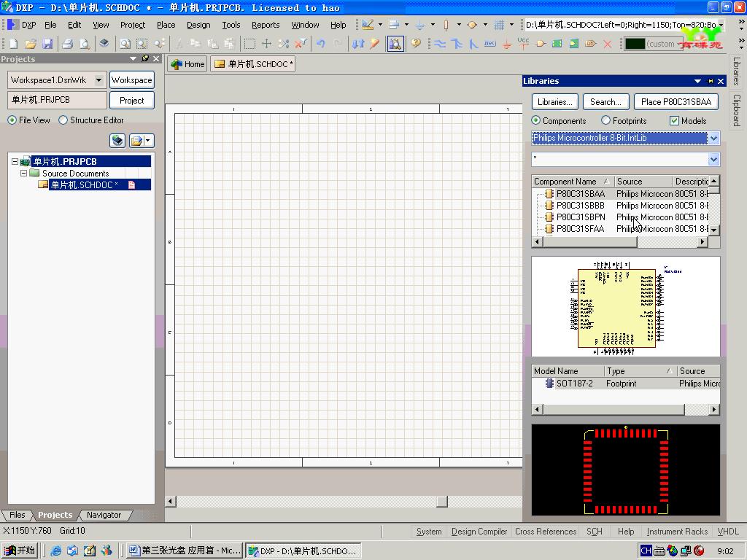Switch to the Navigator panel tab
This screenshot has height=560, width=747.
104,515
